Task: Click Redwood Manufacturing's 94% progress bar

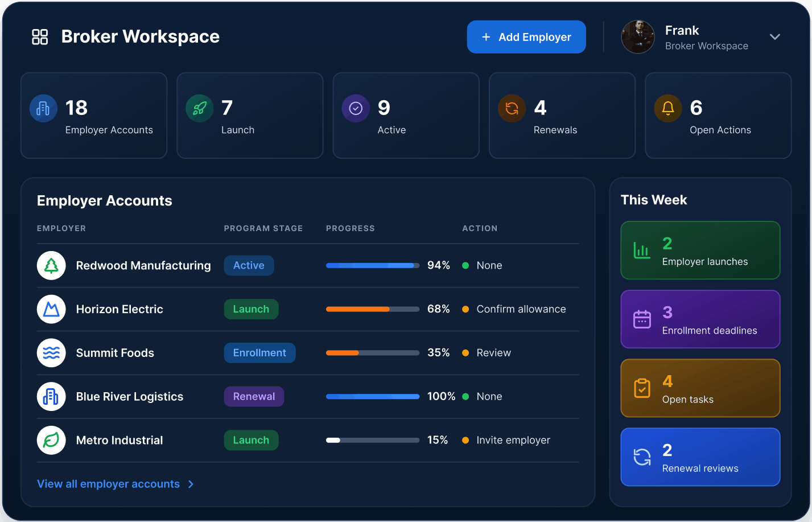Action: 373,266
